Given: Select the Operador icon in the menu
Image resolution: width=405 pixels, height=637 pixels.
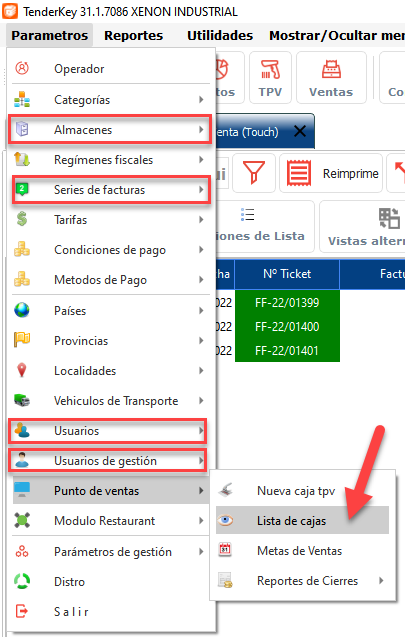Looking at the screenshot, I should click(22, 68).
